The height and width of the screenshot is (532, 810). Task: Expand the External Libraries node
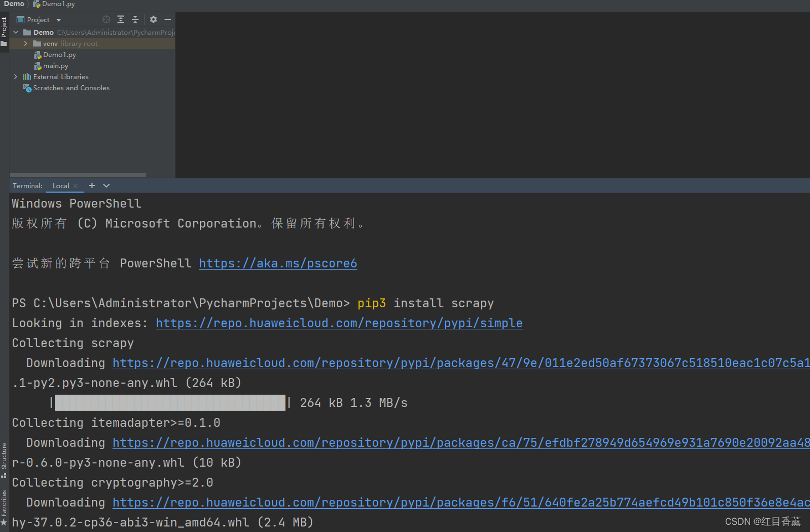click(15, 76)
